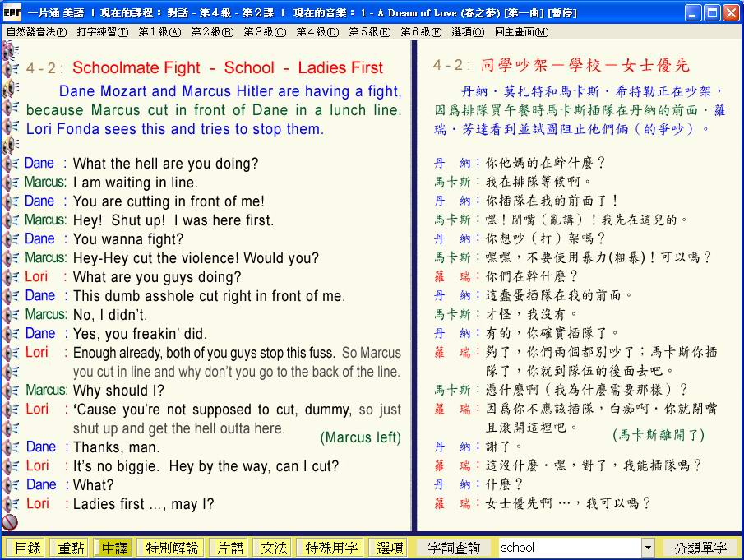
Task: Open the 自然發音法(P) phonics menu
Action: pos(36,32)
